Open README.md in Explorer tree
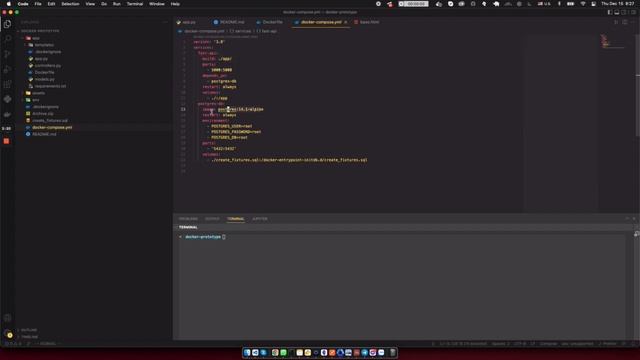The height and width of the screenshot is (360, 640). 44,134
